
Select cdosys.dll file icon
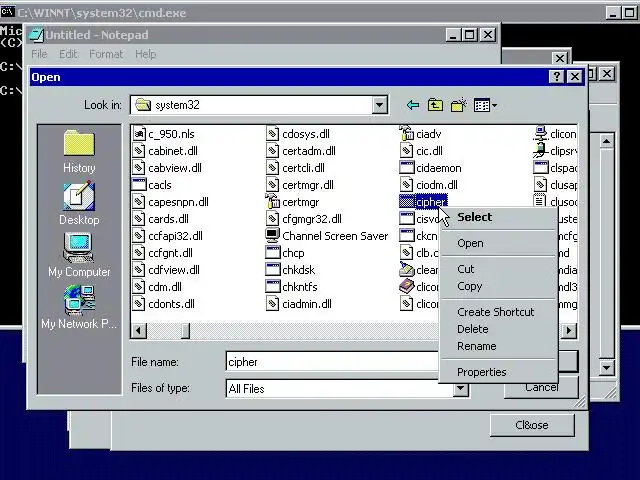(x=272, y=134)
